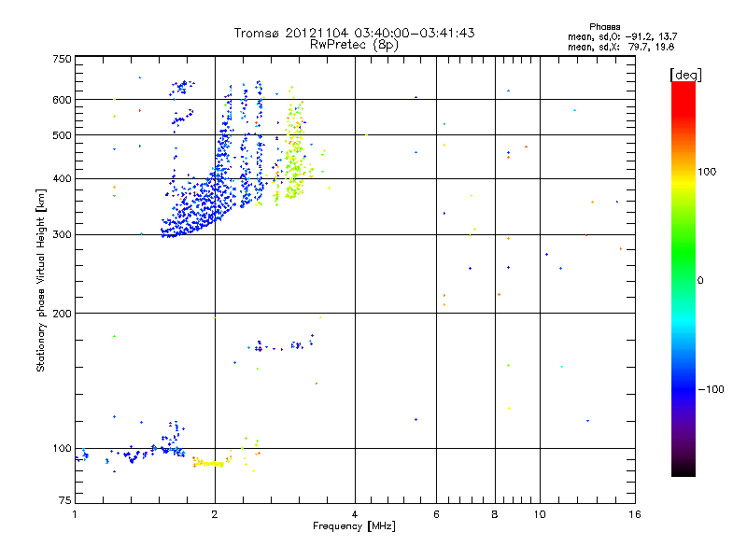Click the '4' frequency tick label

pyautogui.click(x=355, y=514)
